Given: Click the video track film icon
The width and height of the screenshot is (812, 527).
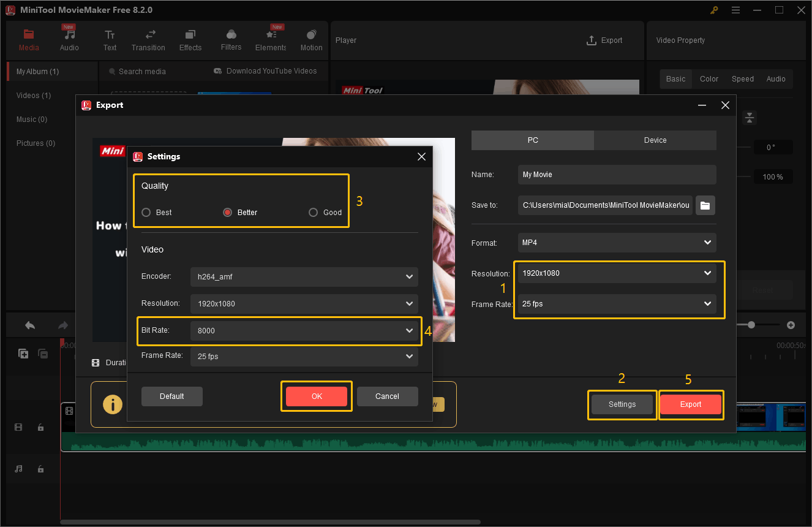Looking at the screenshot, I should [18, 428].
